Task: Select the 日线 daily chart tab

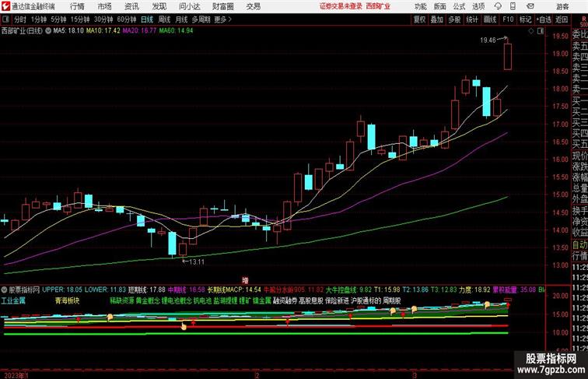Action: 147,19
